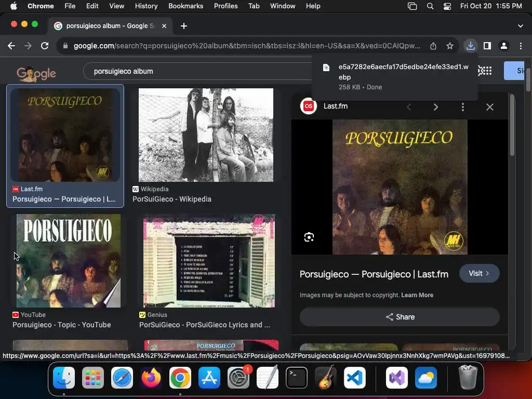Share the previewed image
532x399 pixels.
click(x=400, y=317)
